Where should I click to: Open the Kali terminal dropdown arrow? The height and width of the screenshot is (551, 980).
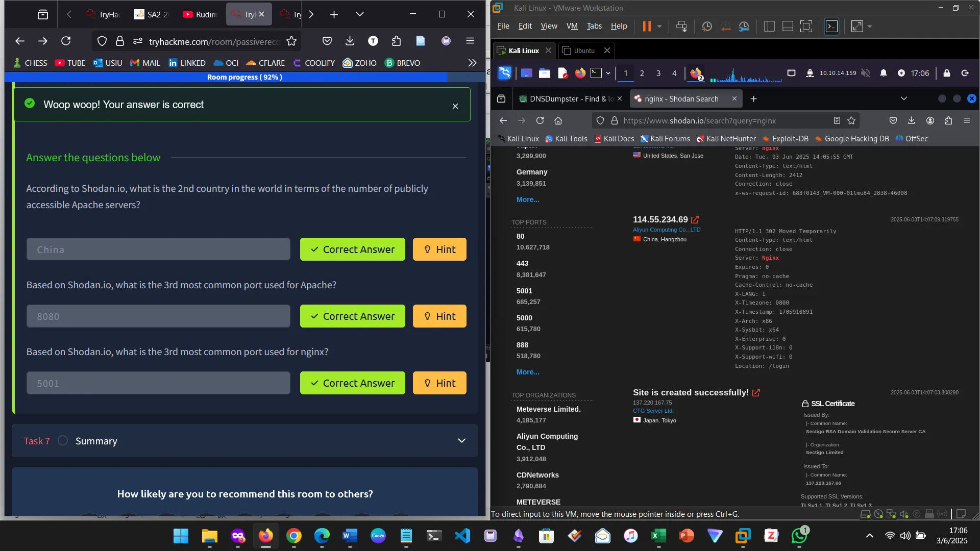tap(608, 73)
